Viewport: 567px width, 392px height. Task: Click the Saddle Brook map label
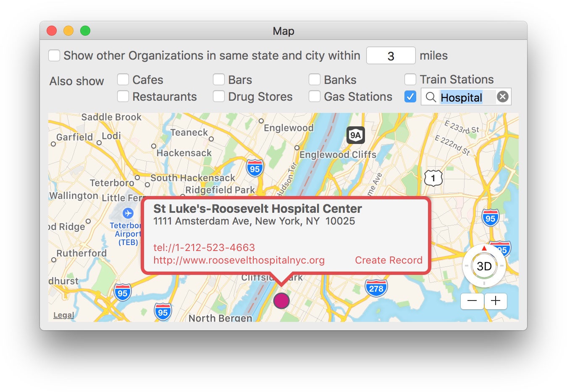pos(111,117)
